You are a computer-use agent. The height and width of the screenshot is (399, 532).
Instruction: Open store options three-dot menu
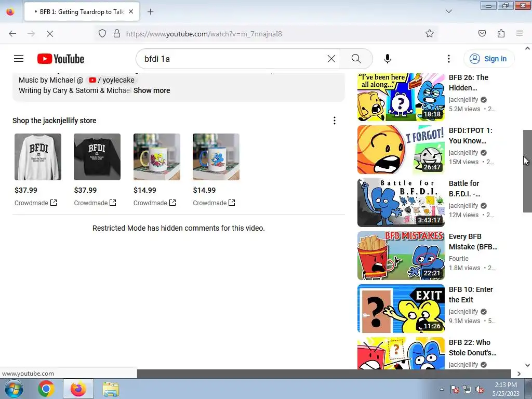(335, 121)
